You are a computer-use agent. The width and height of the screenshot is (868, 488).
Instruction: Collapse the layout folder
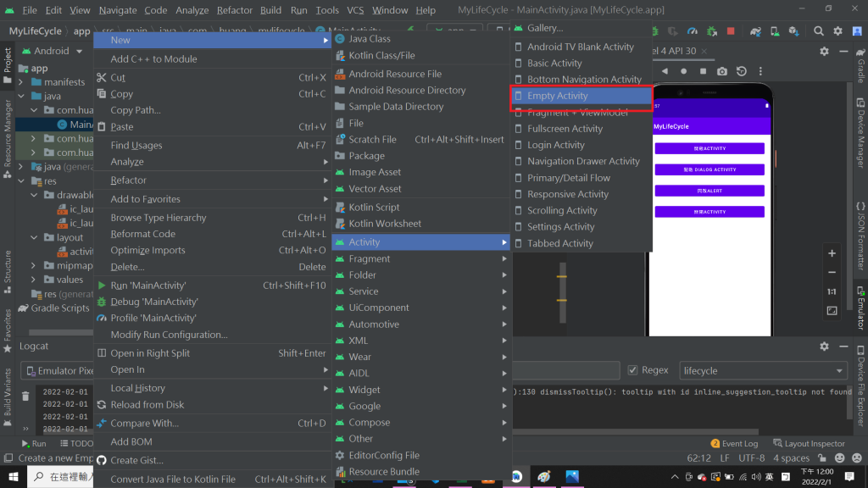[34, 237]
